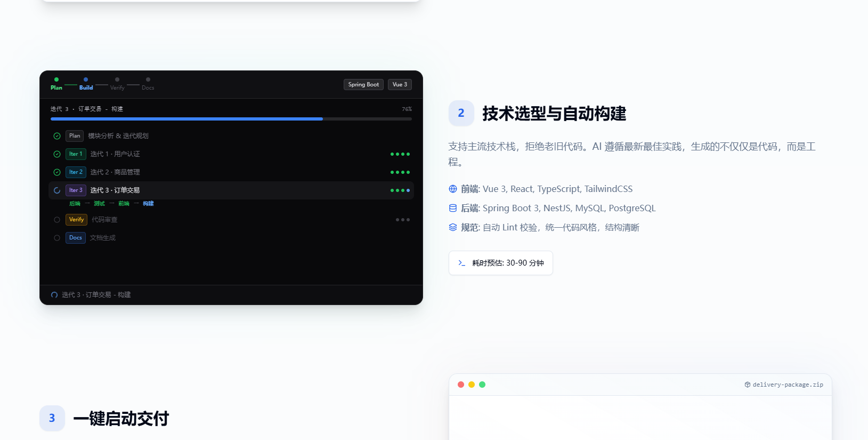Click the build progress bar at 76%

231,119
